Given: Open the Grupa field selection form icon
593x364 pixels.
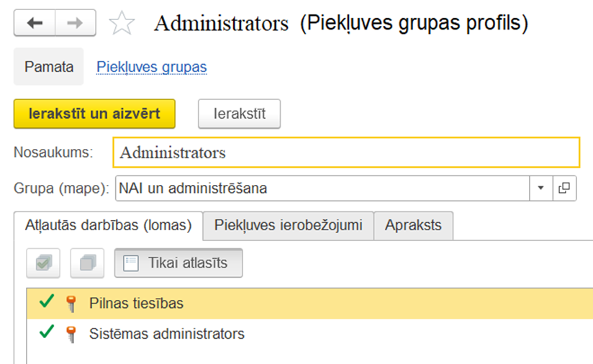Looking at the screenshot, I should 564,188.
